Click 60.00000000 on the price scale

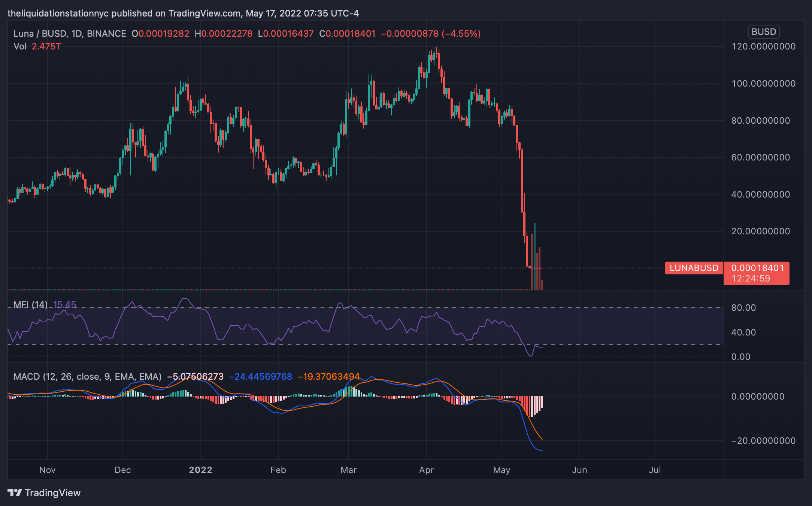pyautogui.click(x=760, y=157)
